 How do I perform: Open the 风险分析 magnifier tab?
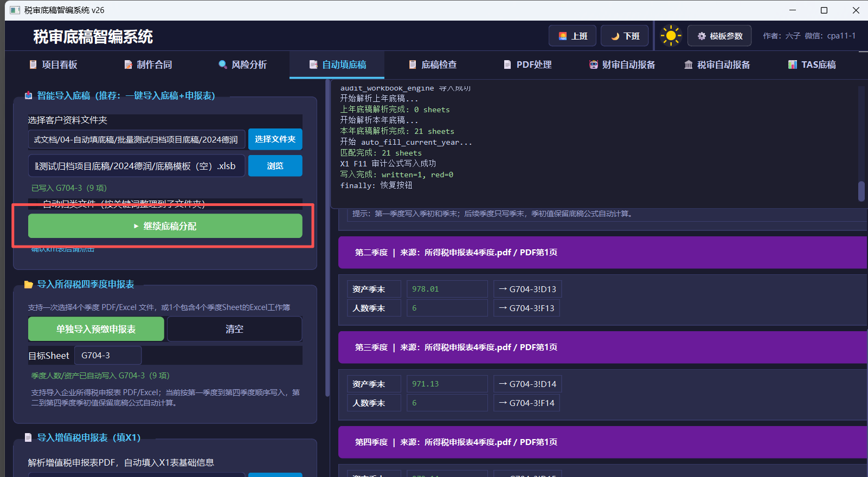tap(242, 65)
